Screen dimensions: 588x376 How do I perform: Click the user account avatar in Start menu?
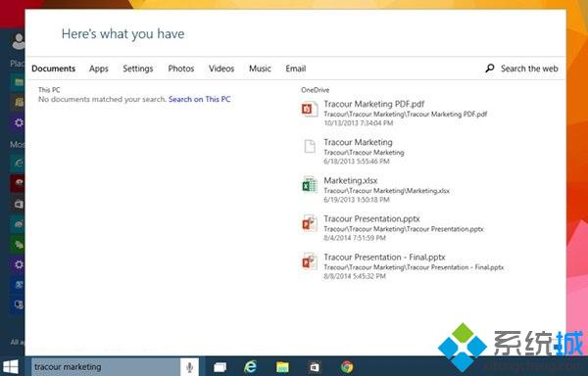[18, 41]
